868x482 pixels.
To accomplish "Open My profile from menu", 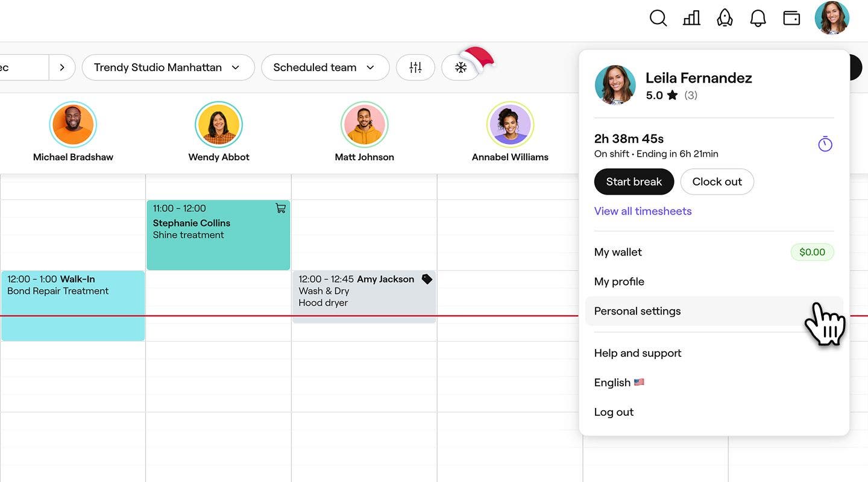I will (x=619, y=281).
